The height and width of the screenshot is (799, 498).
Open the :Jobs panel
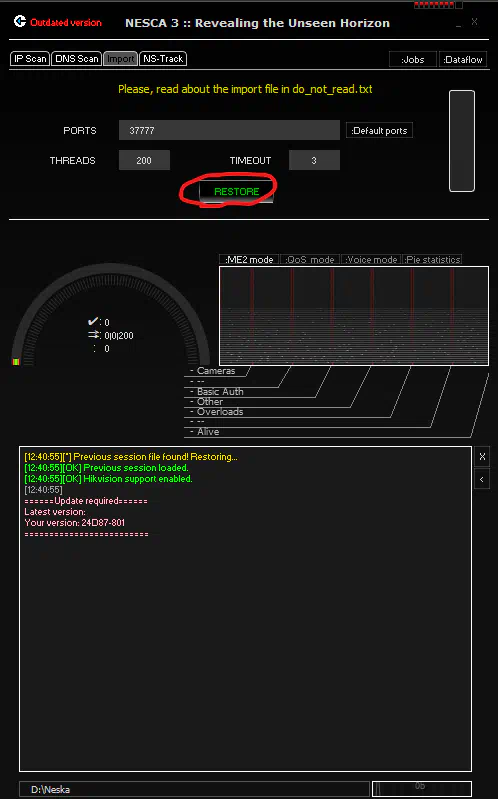(413, 60)
